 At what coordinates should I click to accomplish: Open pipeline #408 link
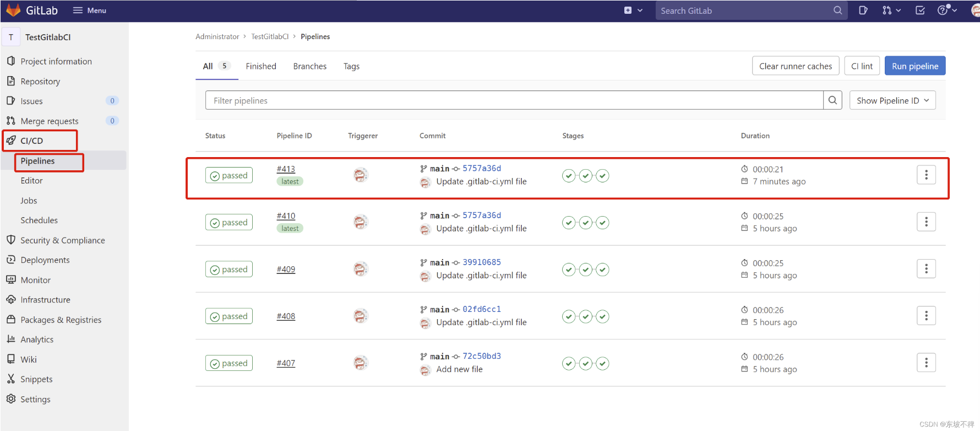click(x=286, y=316)
